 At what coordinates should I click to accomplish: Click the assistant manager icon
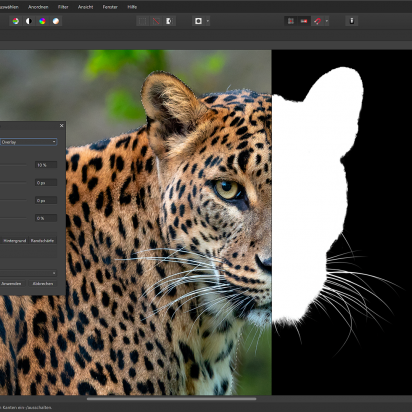click(x=351, y=21)
